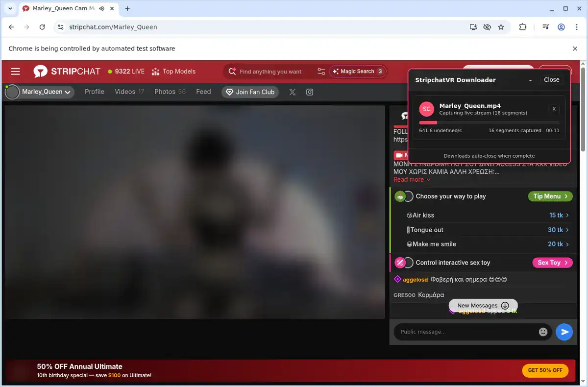
Task: Switch to the Videos tab
Action: point(129,92)
